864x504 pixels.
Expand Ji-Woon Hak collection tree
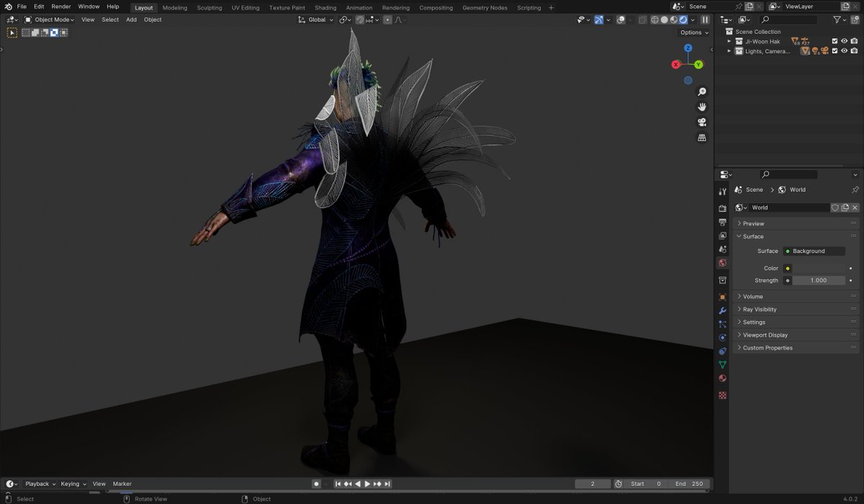(729, 41)
